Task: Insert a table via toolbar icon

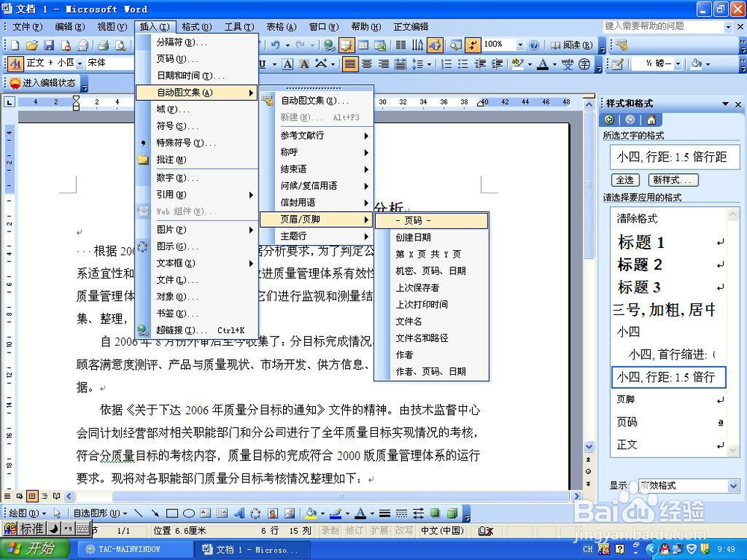Action: (x=363, y=46)
